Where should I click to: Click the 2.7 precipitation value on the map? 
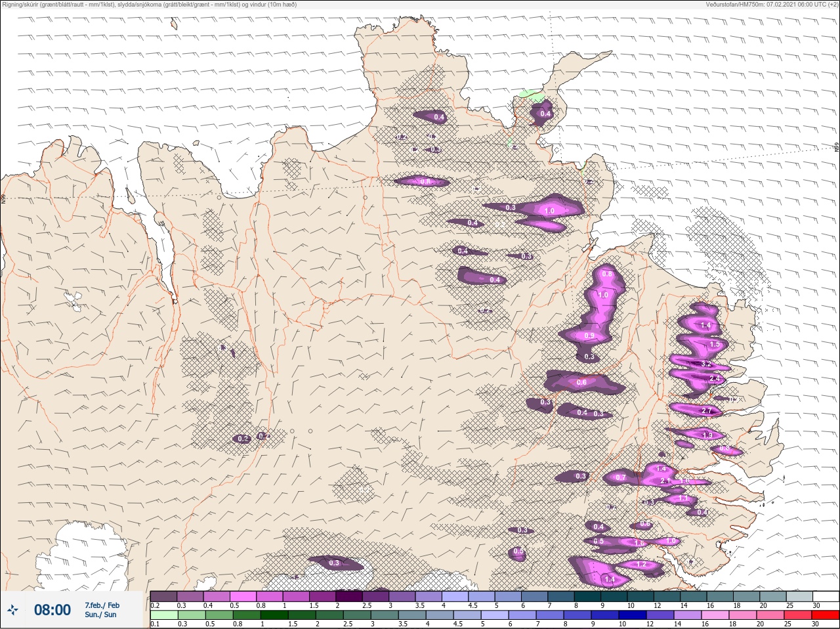click(707, 411)
